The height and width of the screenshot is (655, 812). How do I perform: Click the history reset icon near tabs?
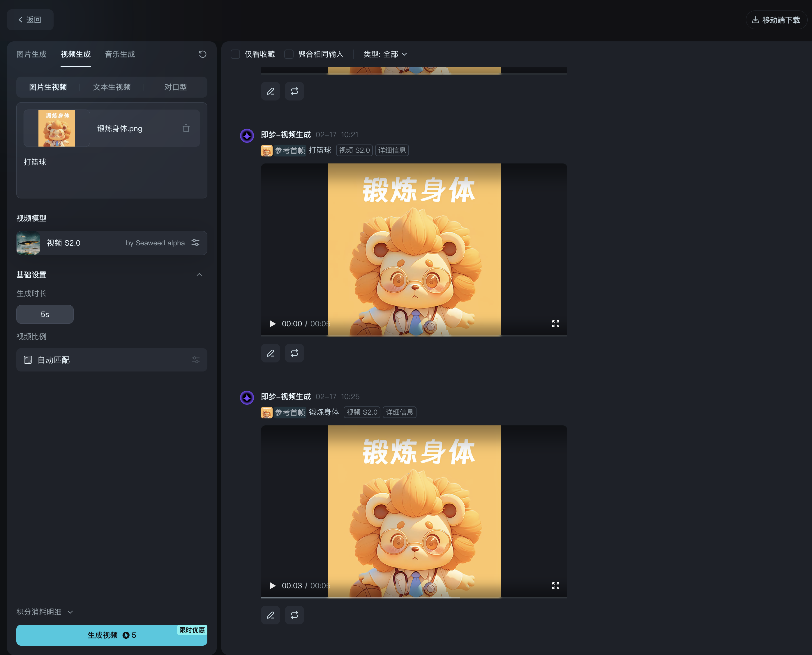click(202, 54)
